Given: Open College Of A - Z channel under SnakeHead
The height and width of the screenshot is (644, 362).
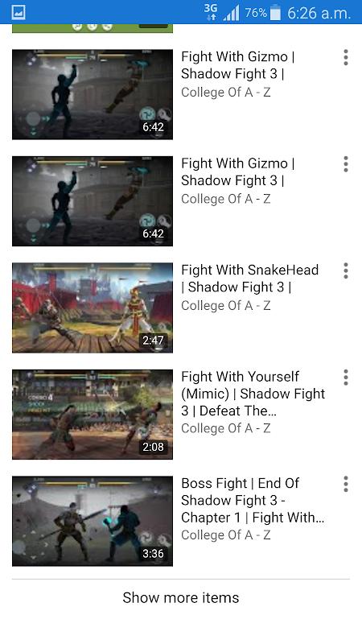Looking at the screenshot, I should tap(226, 306).
